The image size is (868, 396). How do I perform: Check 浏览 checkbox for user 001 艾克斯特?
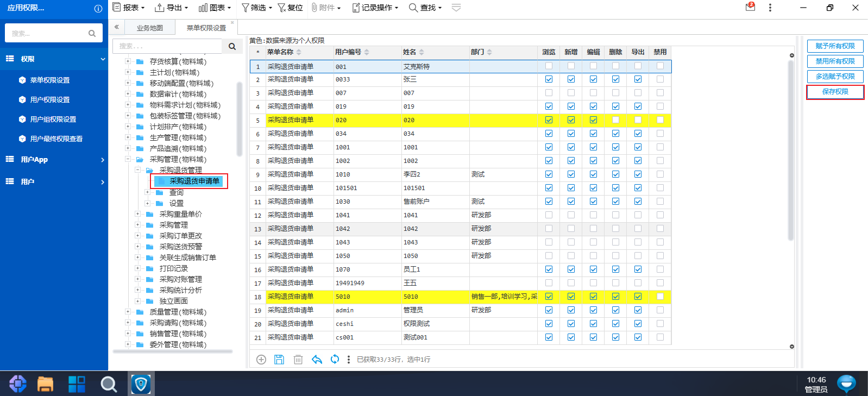click(x=549, y=66)
